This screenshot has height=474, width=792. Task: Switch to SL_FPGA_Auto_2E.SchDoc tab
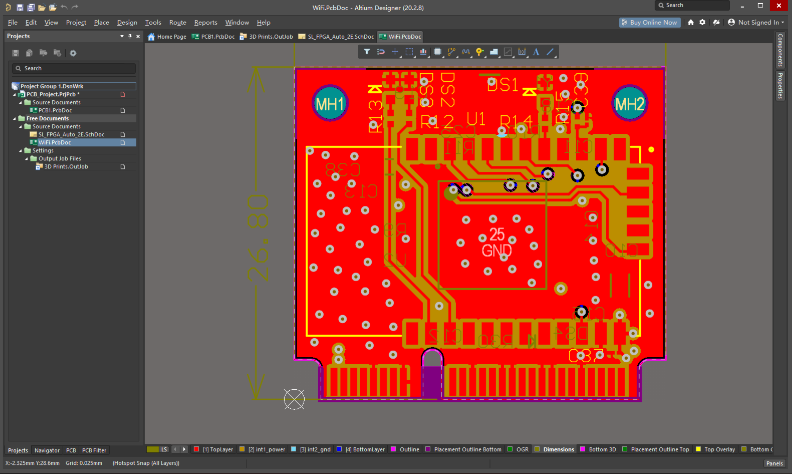coord(336,36)
